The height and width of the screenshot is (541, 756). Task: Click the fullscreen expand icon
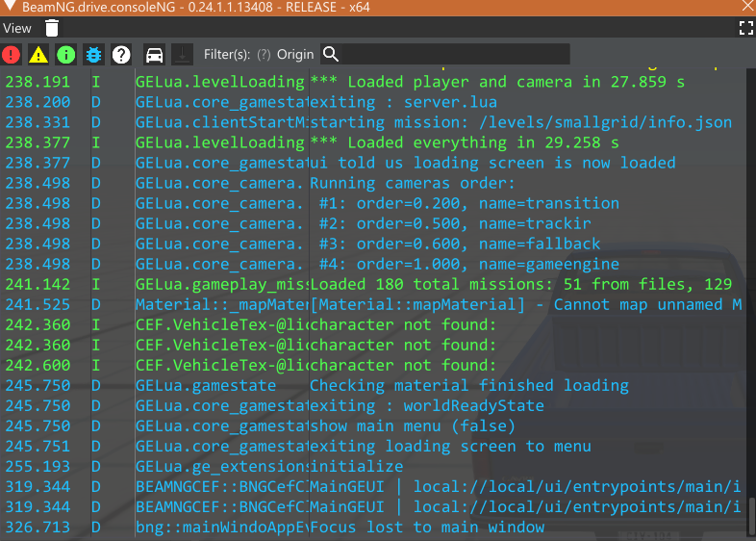(x=745, y=28)
